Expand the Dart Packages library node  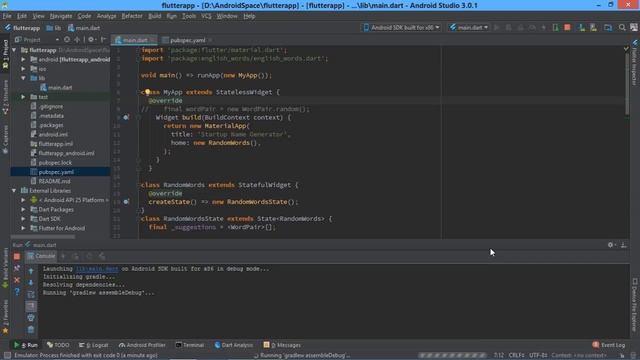(x=23, y=209)
